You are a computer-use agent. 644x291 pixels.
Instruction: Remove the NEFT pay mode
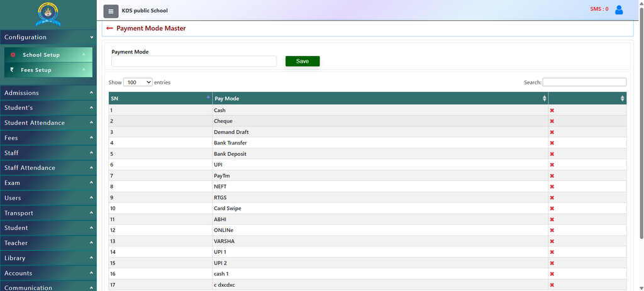[x=552, y=186]
